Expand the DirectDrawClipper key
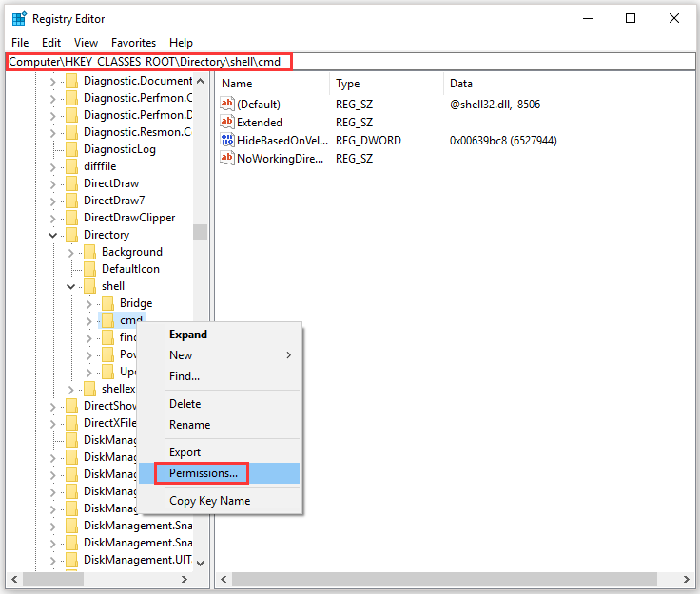 tap(52, 218)
